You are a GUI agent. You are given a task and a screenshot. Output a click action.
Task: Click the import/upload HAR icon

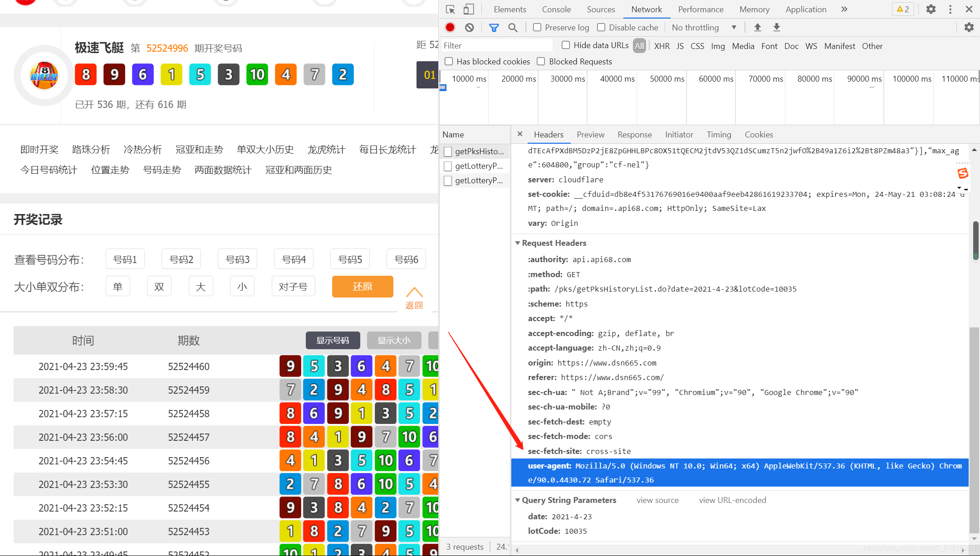[757, 28]
